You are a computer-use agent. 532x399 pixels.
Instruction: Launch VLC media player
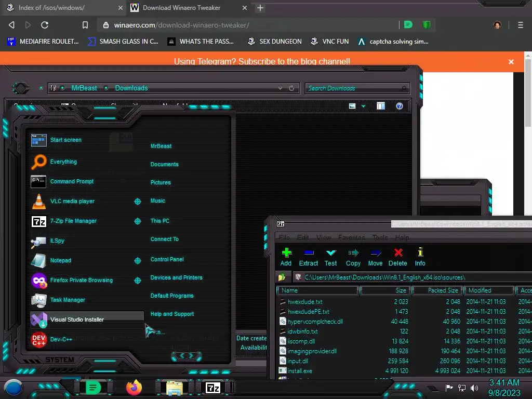point(63,201)
